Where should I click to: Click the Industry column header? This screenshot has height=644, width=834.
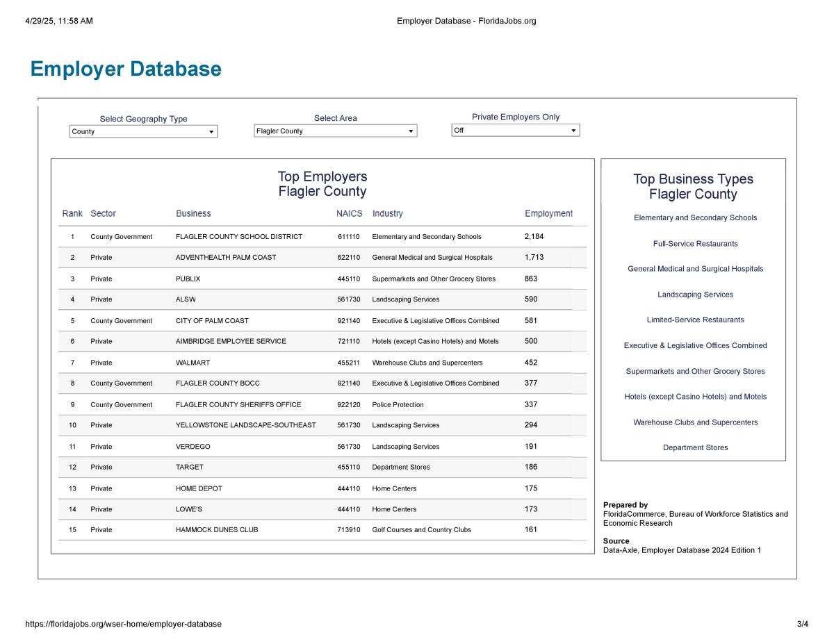click(x=387, y=213)
